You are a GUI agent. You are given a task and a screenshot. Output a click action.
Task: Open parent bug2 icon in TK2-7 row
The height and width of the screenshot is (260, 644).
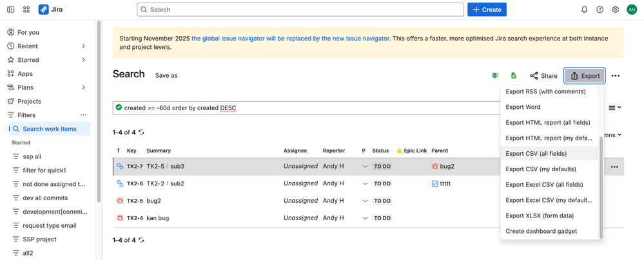435,167
